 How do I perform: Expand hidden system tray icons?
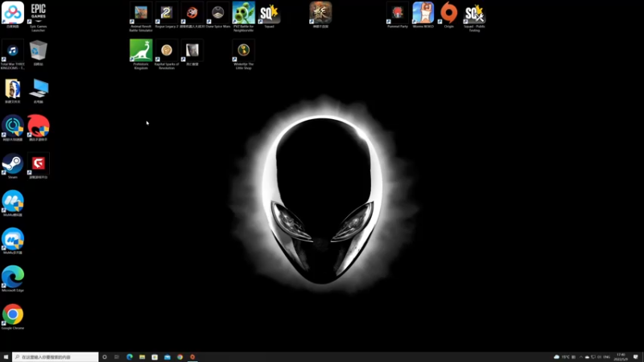pos(580,357)
